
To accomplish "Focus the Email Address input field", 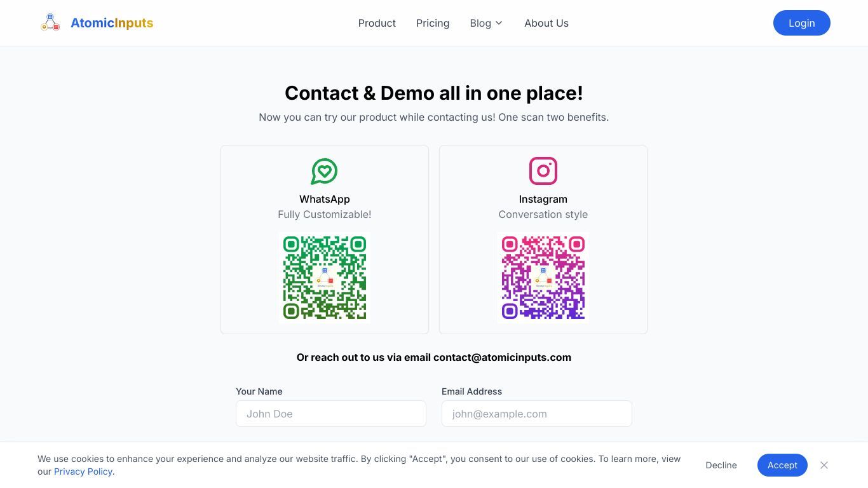I will click(537, 414).
